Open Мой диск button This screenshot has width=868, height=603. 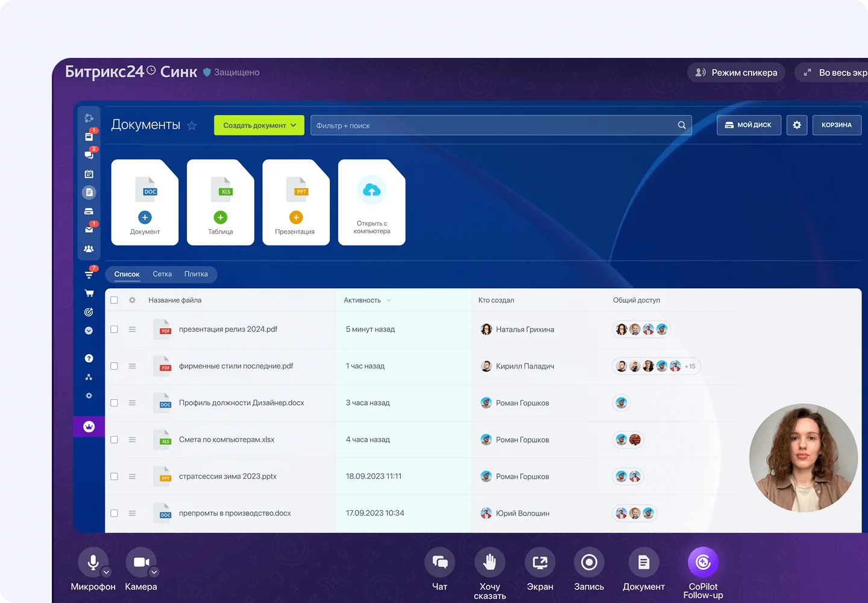tap(749, 125)
